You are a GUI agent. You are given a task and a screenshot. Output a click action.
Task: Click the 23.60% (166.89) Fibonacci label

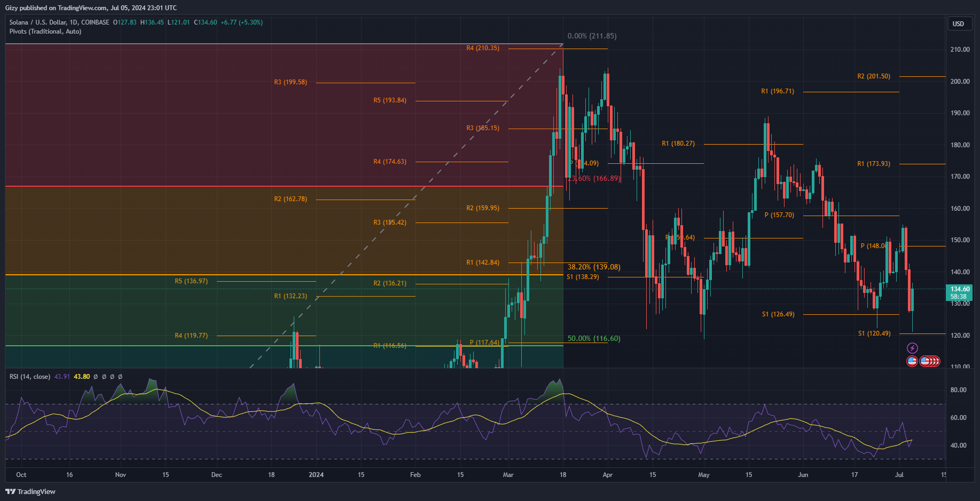(x=594, y=178)
